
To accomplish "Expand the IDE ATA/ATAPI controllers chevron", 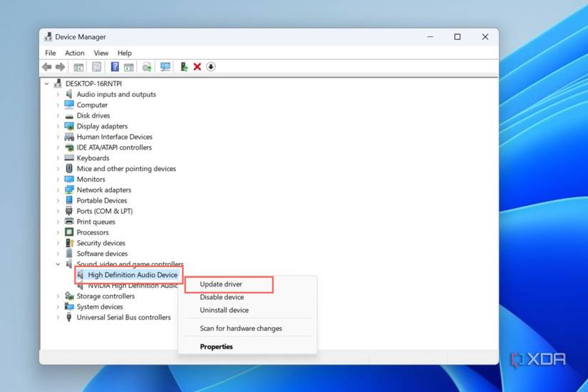I will pos(58,148).
